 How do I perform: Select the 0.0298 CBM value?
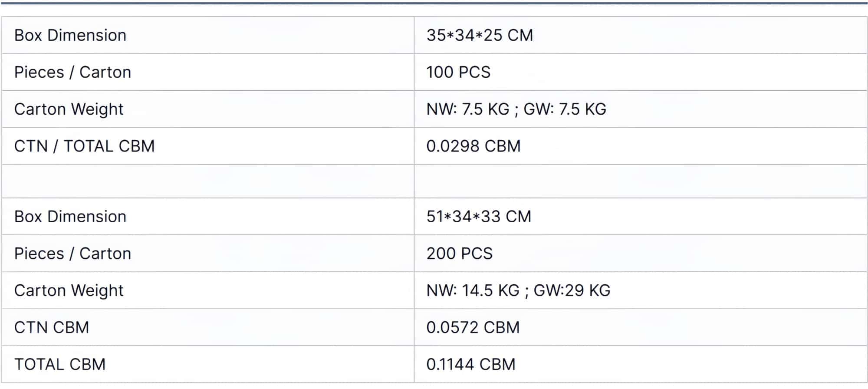point(473,146)
